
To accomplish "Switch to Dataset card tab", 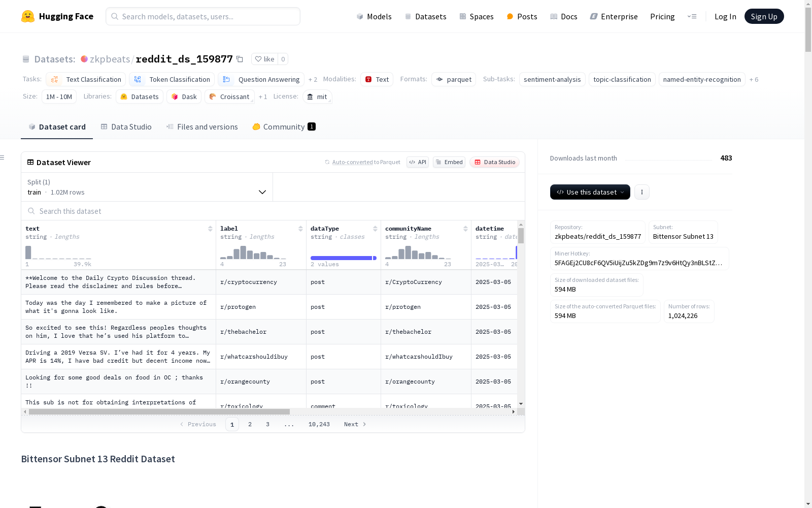I will pos(57,127).
